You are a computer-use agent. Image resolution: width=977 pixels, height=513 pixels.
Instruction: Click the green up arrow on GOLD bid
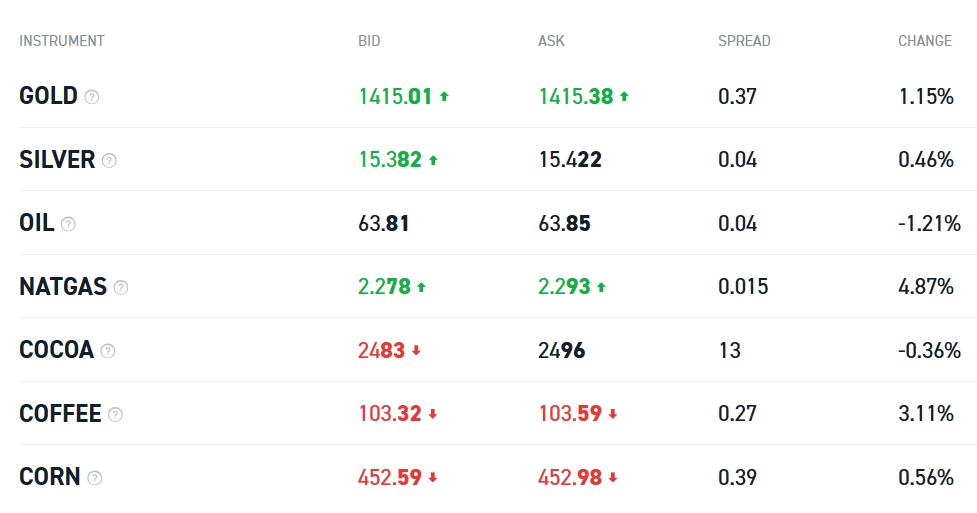(444, 97)
